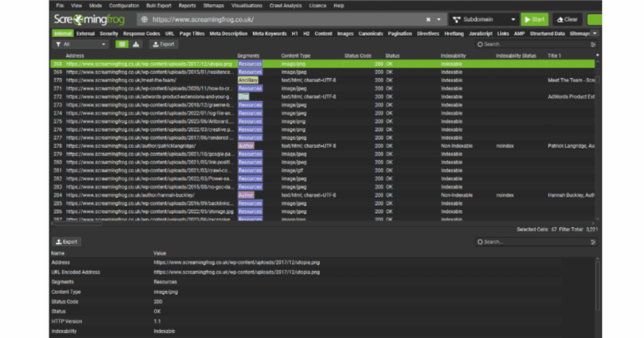The image size is (644, 338).
Task: Click the Address value in details pane
Action: pos(236,263)
